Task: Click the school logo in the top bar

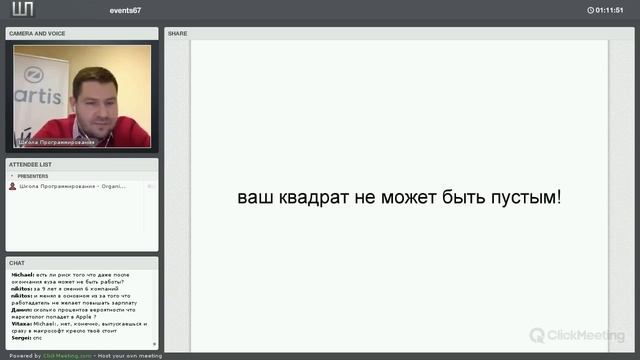Action: click(x=22, y=9)
